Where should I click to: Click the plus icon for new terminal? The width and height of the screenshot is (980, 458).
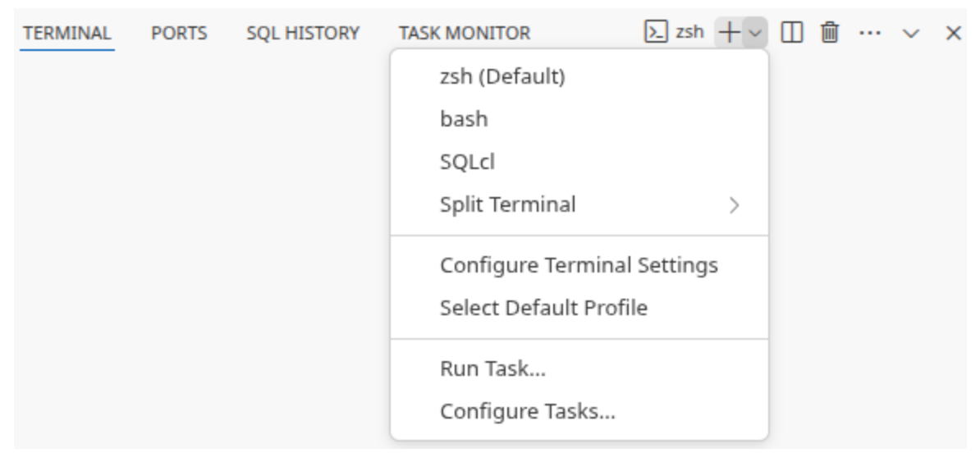click(728, 33)
